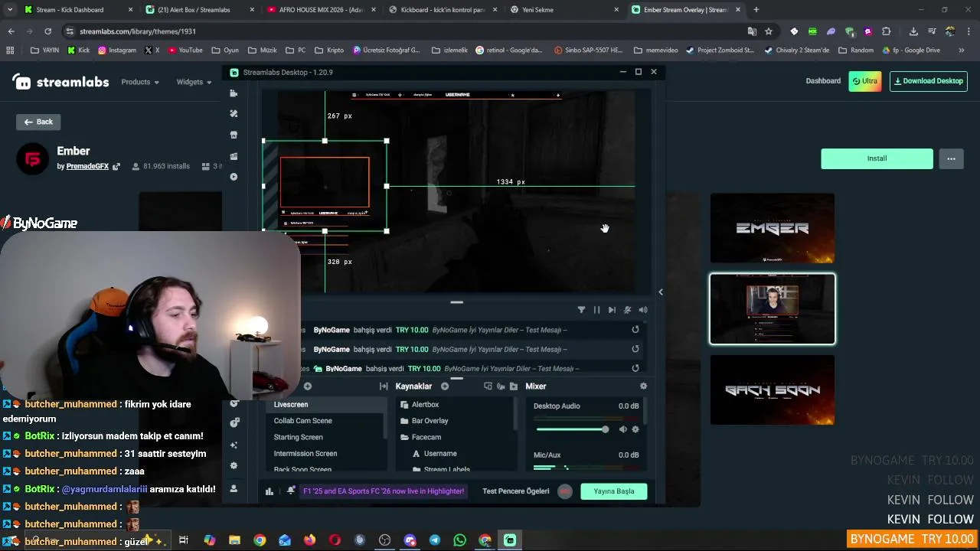This screenshot has width=980, height=551.
Task: Click the scene transitions icon beside Kaynaklar
Action: [384, 386]
